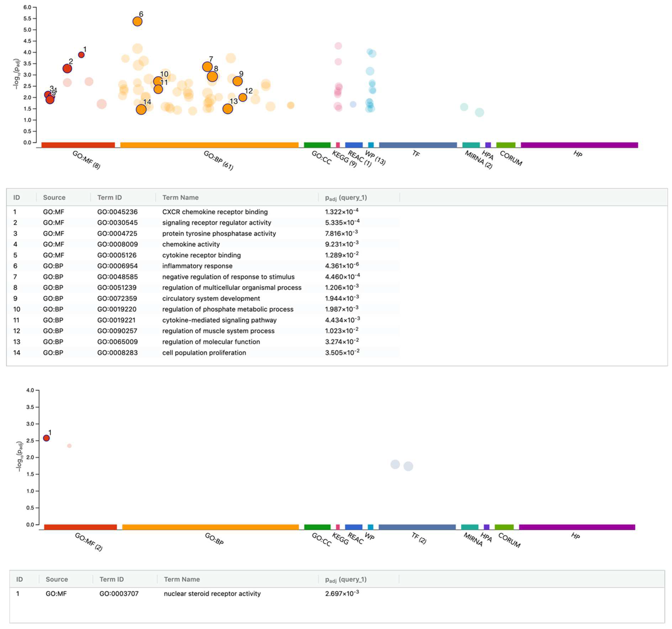Sort table by Term Name column header
672x629 pixels.
[x=180, y=198]
